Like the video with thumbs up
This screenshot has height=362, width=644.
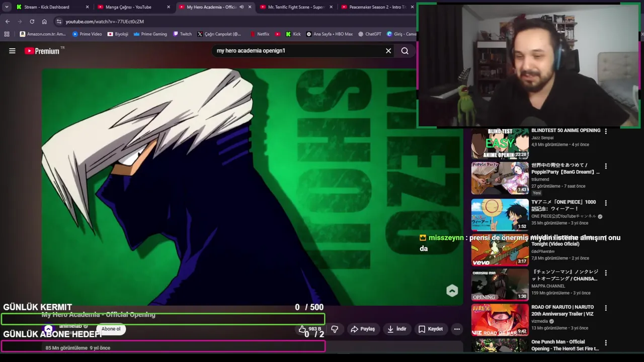click(x=309, y=329)
